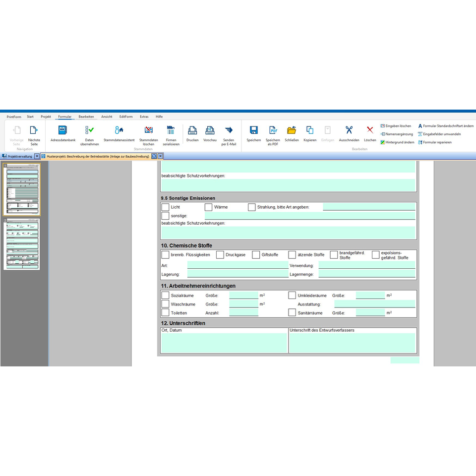Check the Sozialräume checkbox
This screenshot has height=476, width=476.
(x=165, y=295)
